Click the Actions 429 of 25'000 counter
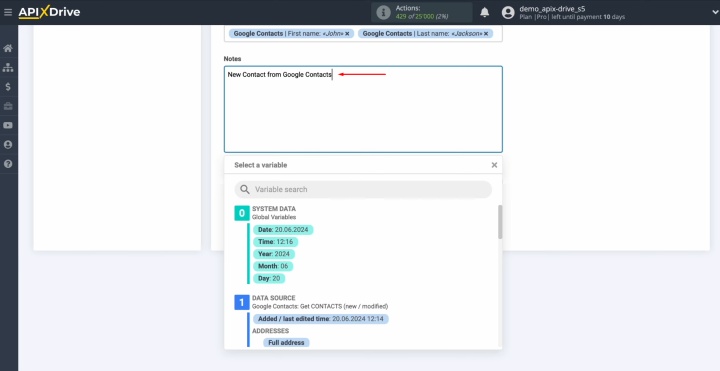 click(x=422, y=12)
